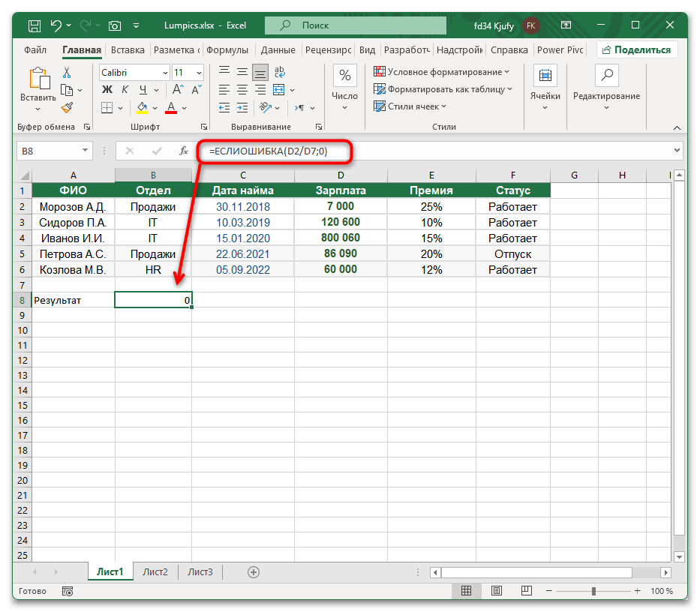Switch to the Данные tab
This screenshot has width=700, height=612.
tap(278, 50)
